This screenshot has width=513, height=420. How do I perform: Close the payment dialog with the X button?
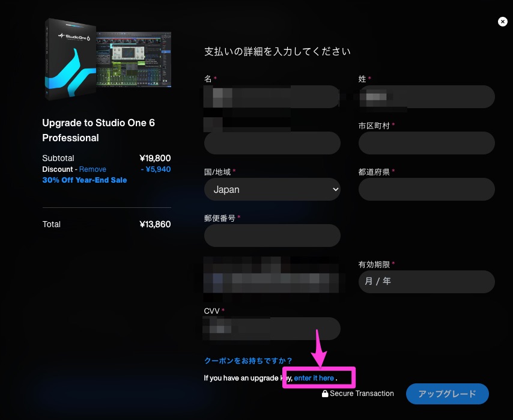(503, 22)
